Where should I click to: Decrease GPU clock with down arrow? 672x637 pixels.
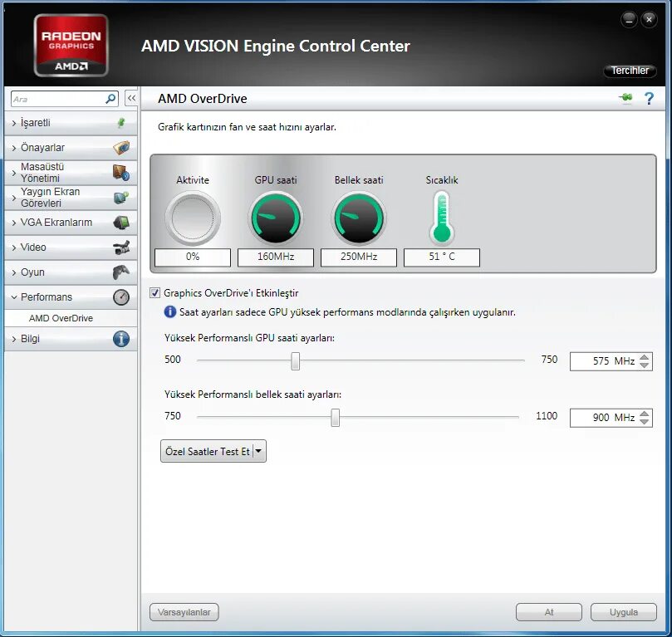[644, 365]
